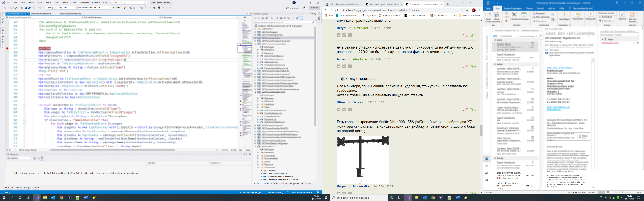Open the Extensions menu
This screenshot has width=644, height=201.
(x=84, y=3)
